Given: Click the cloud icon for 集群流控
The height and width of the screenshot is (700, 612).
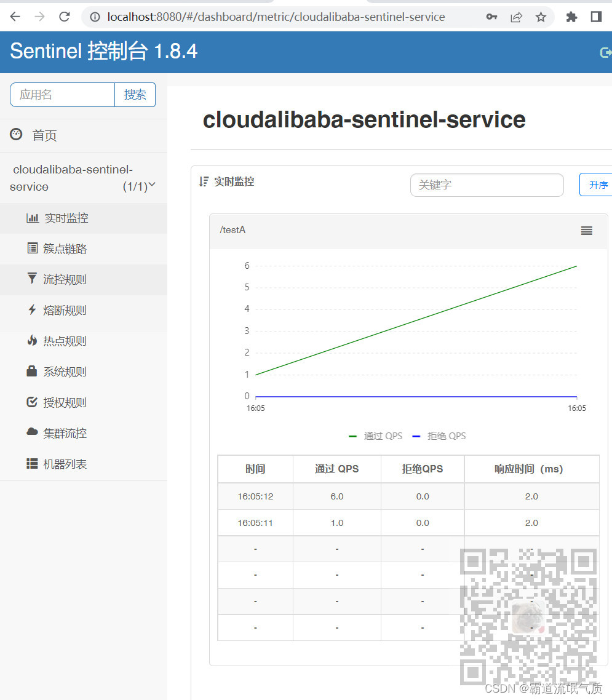Looking at the screenshot, I should (x=32, y=432).
